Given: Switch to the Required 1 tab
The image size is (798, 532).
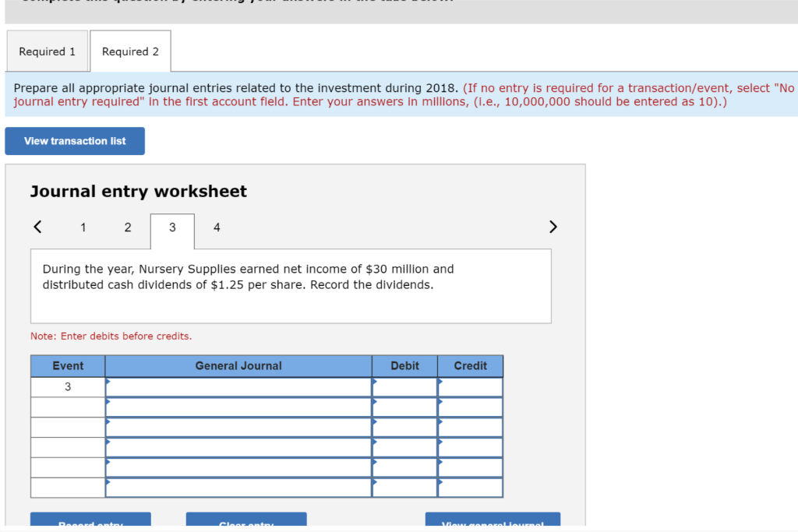Looking at the screenshot, I should pos(47,51).
